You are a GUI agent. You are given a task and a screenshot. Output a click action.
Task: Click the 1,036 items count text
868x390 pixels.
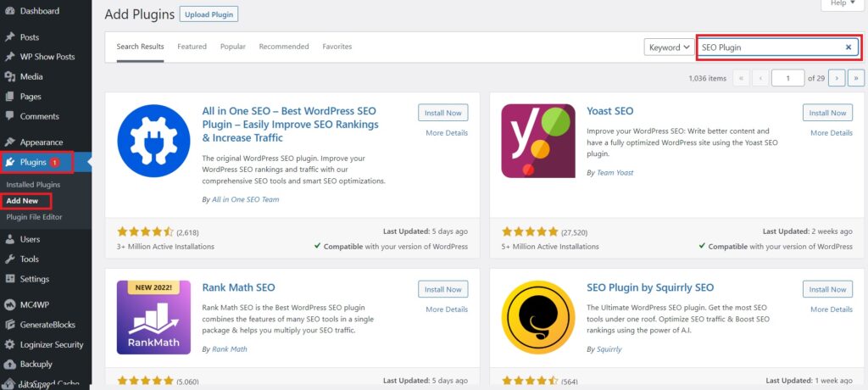pyautogui.click(x=708, y=78)
